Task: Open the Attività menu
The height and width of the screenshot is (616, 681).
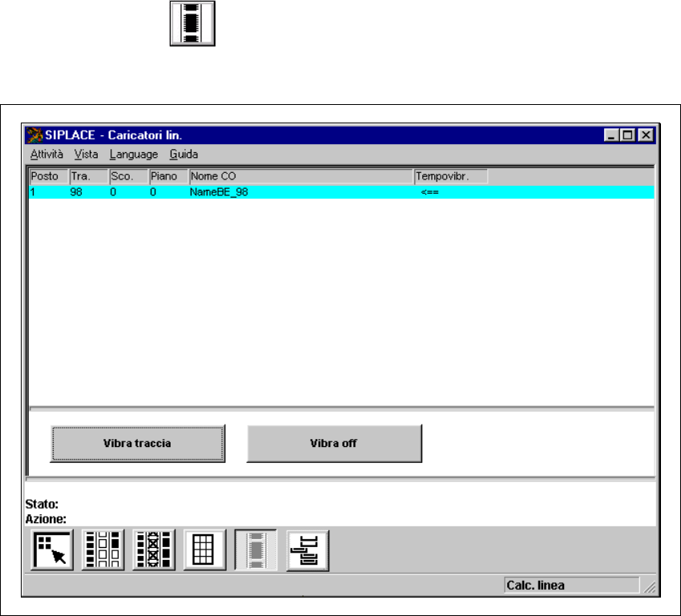Action: coord(46,154)
